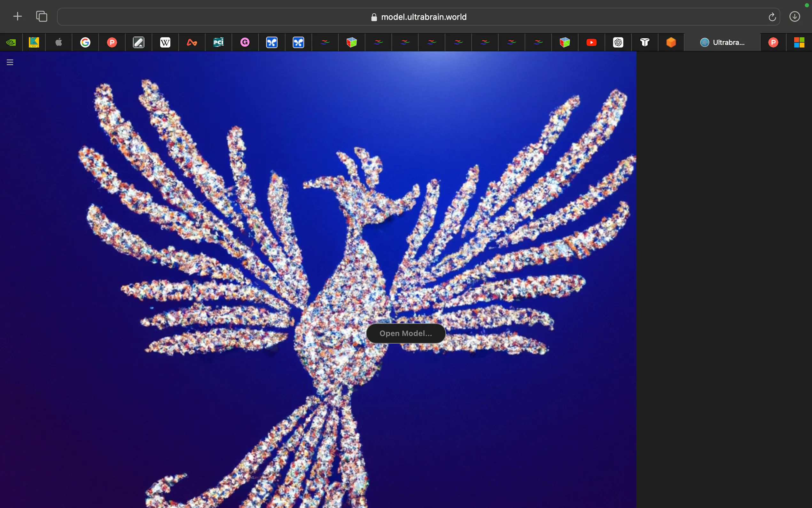Open the tab overview
The image size is (812, 508).
(42, 16)
